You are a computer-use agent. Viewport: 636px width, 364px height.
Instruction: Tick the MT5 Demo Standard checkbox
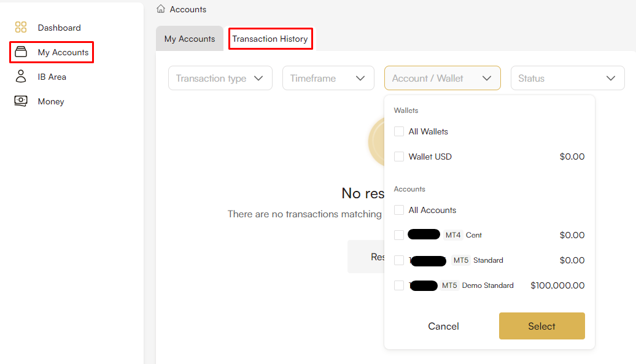(399, 285)
